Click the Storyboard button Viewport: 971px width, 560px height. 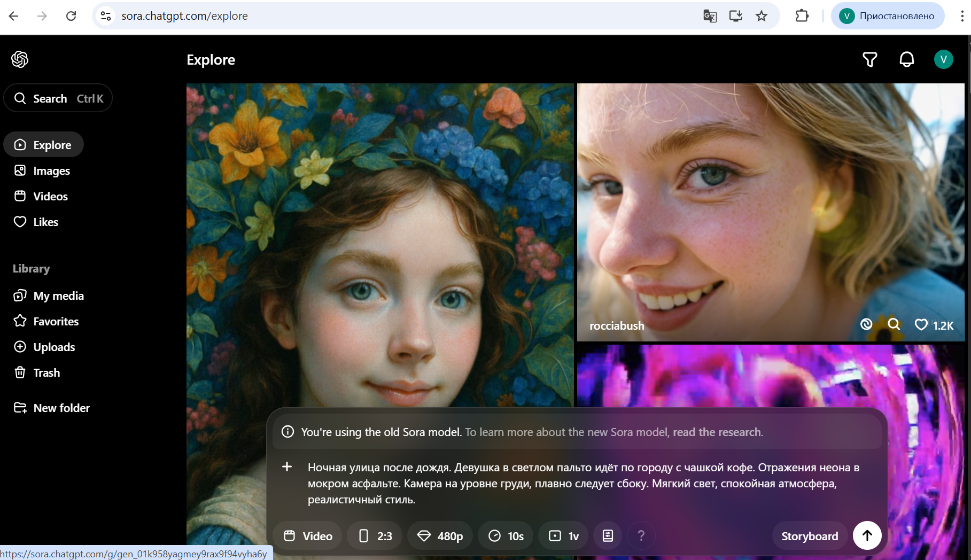(809, 535)
